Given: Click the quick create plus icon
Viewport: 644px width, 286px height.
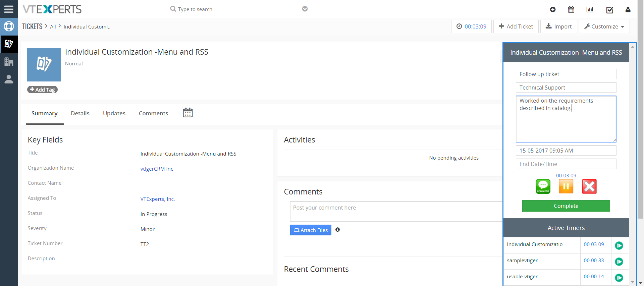Looking at the screenshot, I should tap(553, 9).
